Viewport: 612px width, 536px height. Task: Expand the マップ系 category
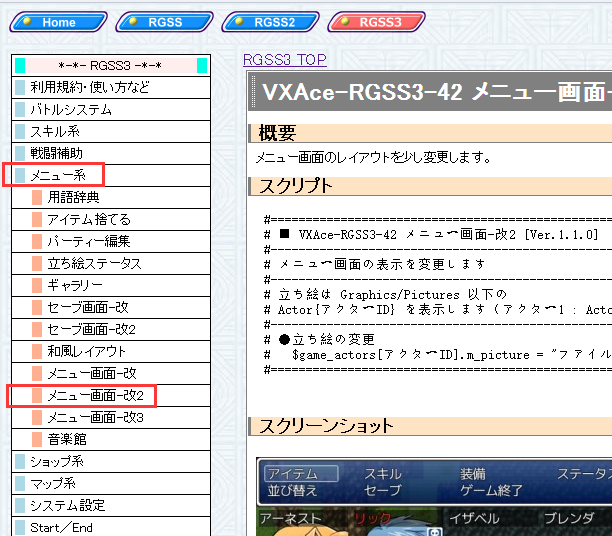(x=111, y=483)
